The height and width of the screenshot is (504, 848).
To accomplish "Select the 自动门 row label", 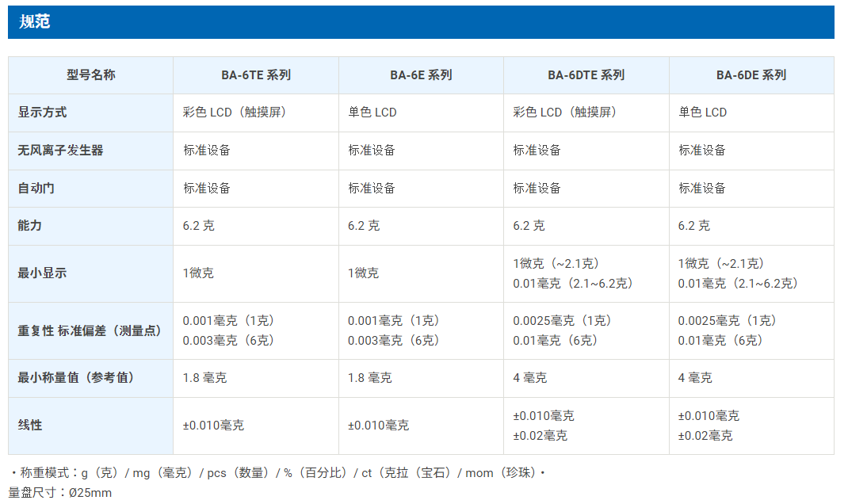I will click(x=36, y=188).
